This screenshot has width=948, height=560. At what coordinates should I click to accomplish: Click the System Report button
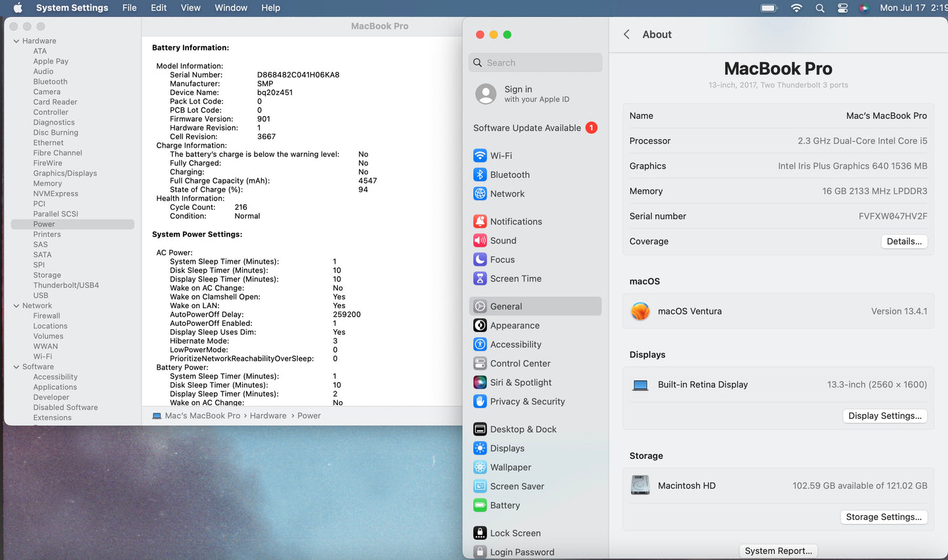tap(778, 551)
